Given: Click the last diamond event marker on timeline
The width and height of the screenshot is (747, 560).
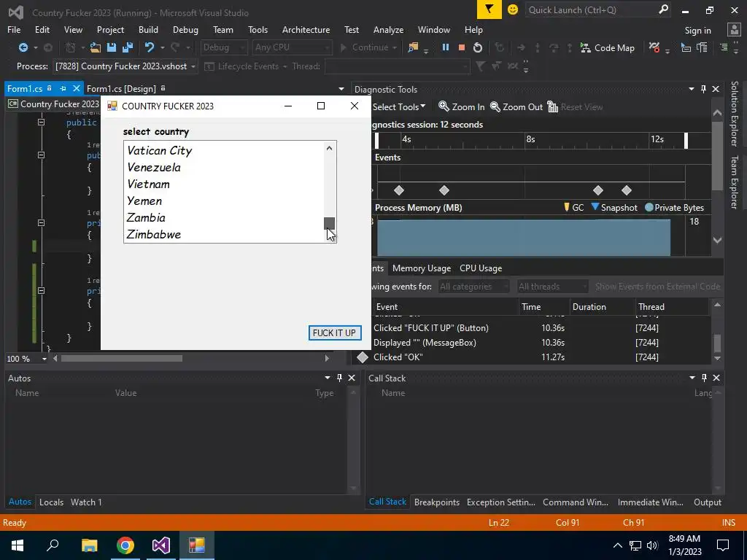Looking at the screenshot, I should pyautogui.click(x=627, y=190).
